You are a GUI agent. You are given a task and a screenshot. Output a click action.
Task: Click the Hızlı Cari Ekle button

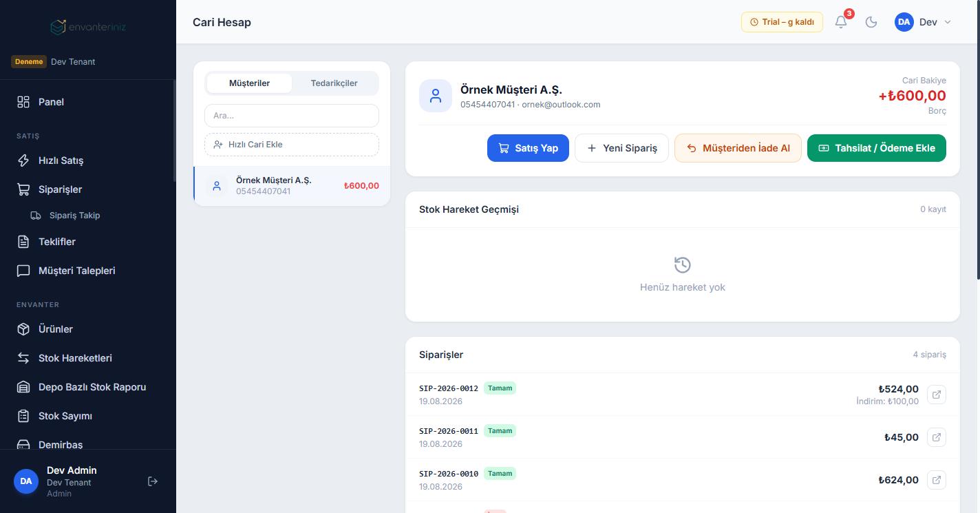click(292, 145)
